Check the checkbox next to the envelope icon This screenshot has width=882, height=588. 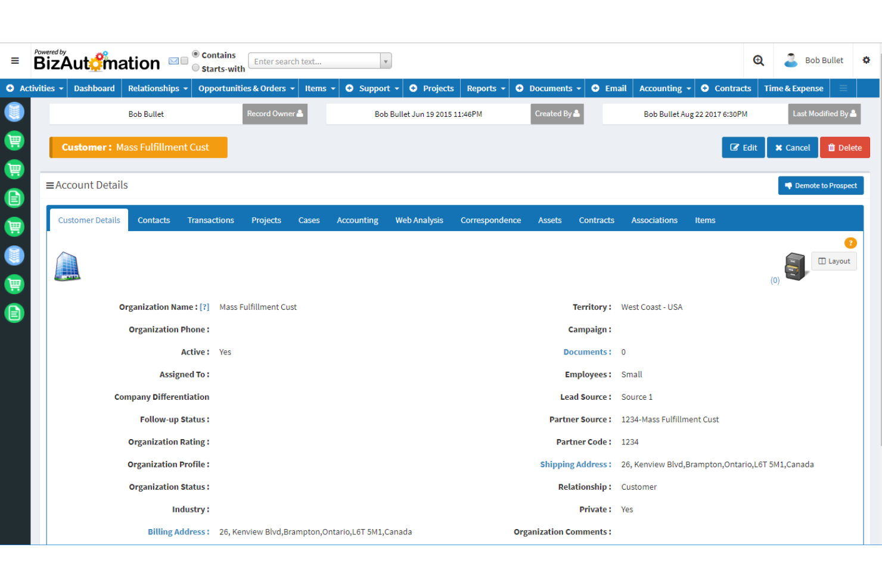[185, 60]
